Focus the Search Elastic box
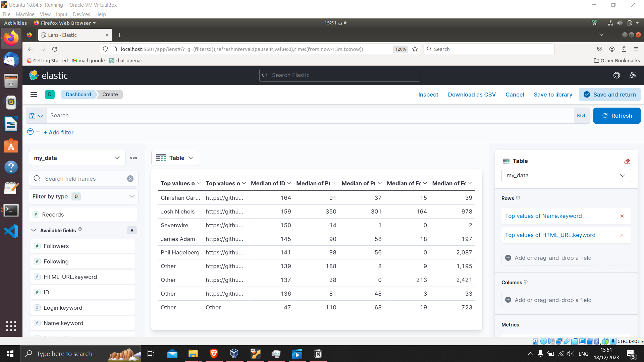 tap(339, 75)
